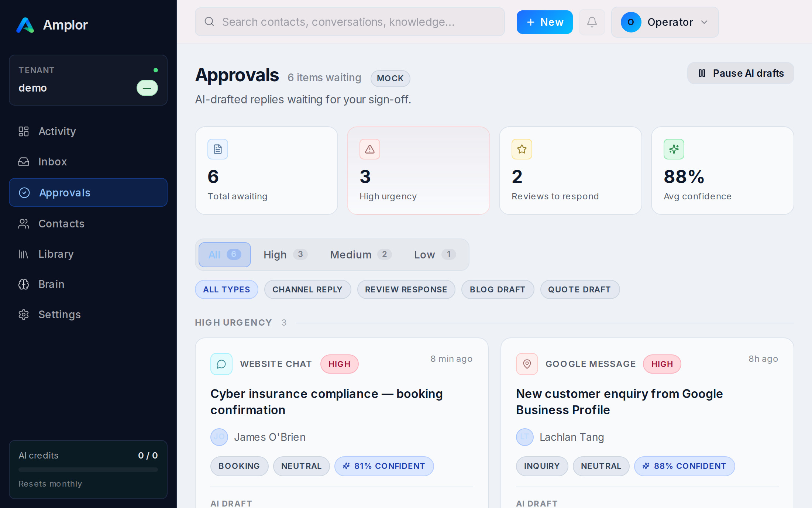Click the '6 items waiting' text
This screenshot has width=812, height=508.
[324, 78]
